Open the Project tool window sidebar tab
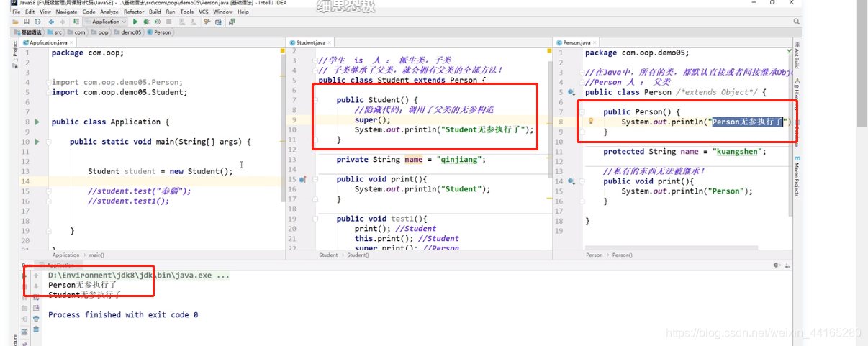The image size is (868, 346). [x=14, y=52]
